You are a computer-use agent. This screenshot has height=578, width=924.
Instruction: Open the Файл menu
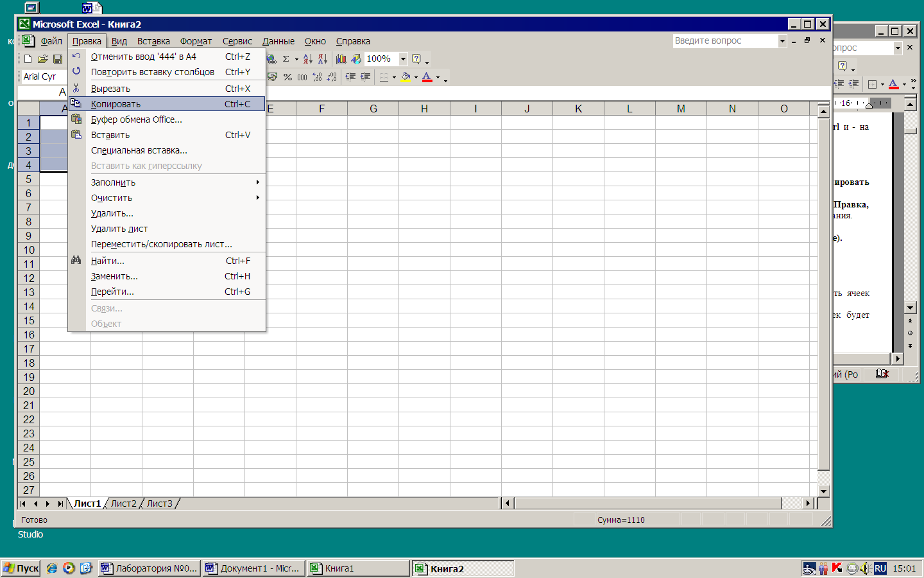(x=51, y=41)
